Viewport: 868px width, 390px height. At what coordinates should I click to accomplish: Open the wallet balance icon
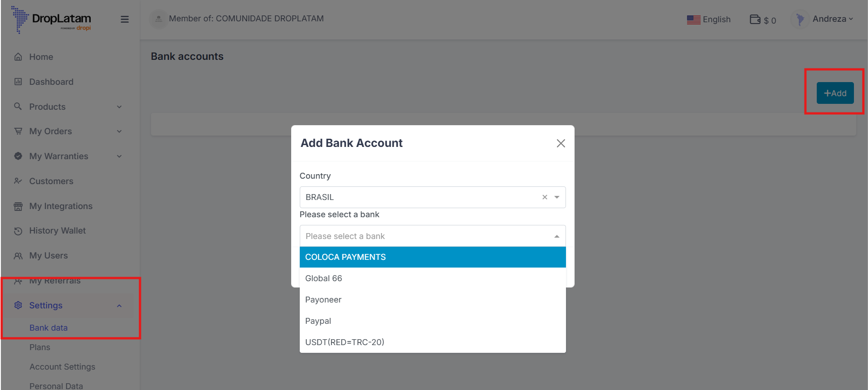[755, 19]
